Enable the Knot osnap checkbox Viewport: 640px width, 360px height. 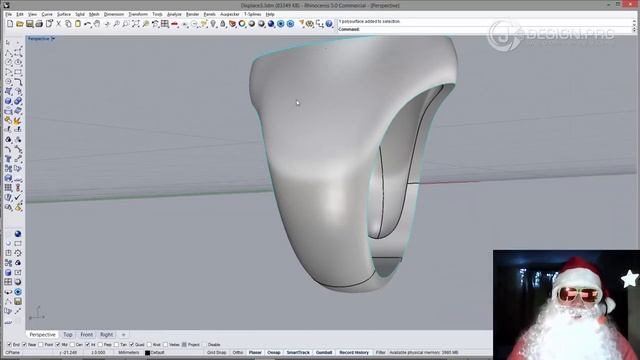coord(149,345)
